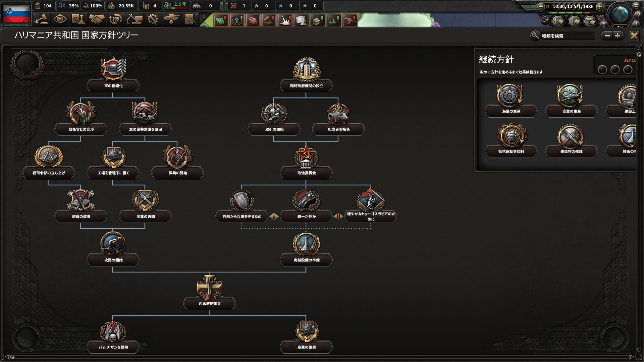
Task: Click the green chart alert icon
Action: 333,20
